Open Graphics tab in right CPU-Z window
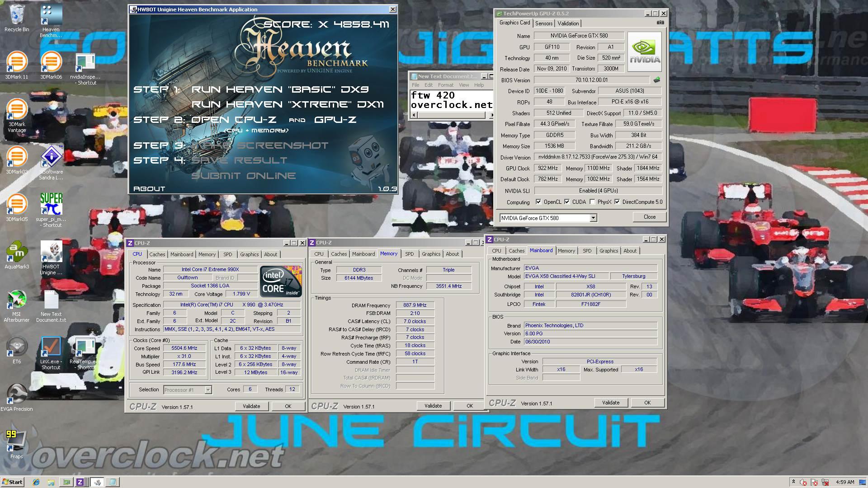This screenshot has width=868, height=488. point(609,251)
